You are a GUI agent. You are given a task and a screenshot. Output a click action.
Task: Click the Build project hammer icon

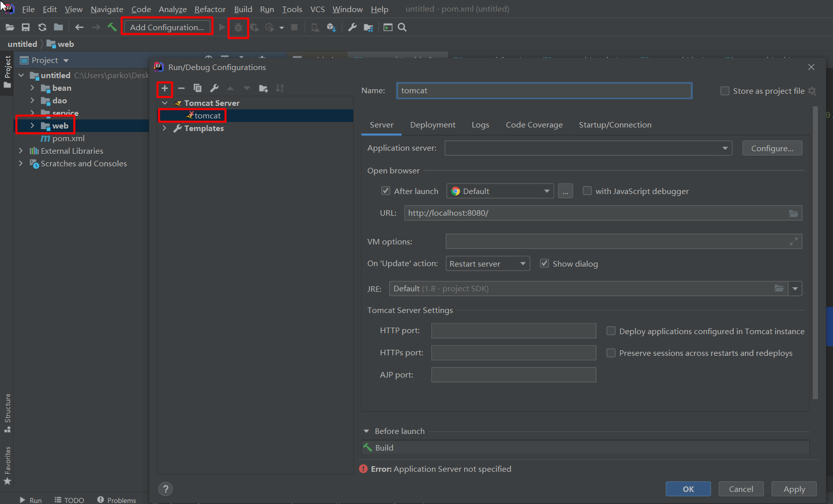tap(112, 27)
